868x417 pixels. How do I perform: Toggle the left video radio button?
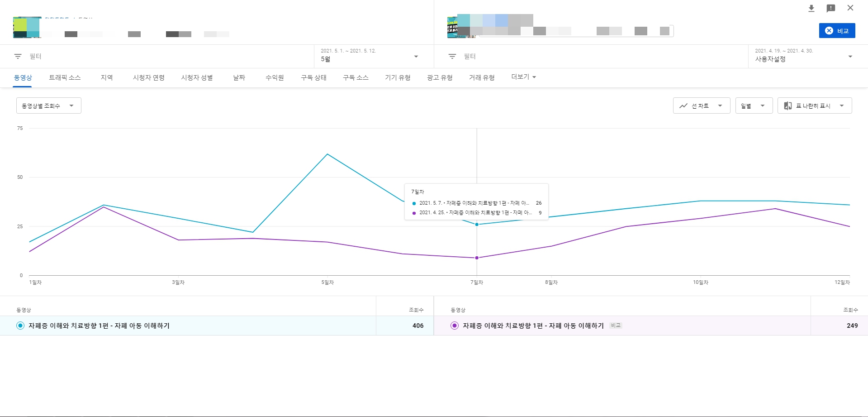20,326
